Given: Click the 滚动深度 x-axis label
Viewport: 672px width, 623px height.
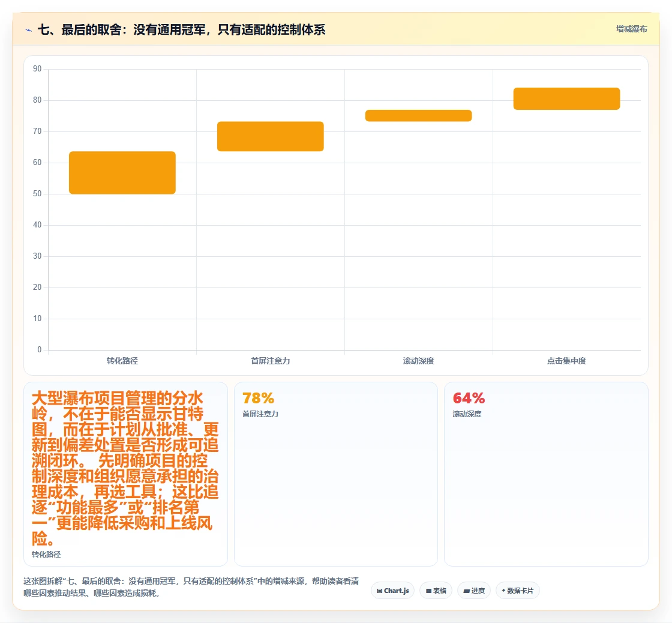Looking at the screenshot, I should (x=418, y=361).
